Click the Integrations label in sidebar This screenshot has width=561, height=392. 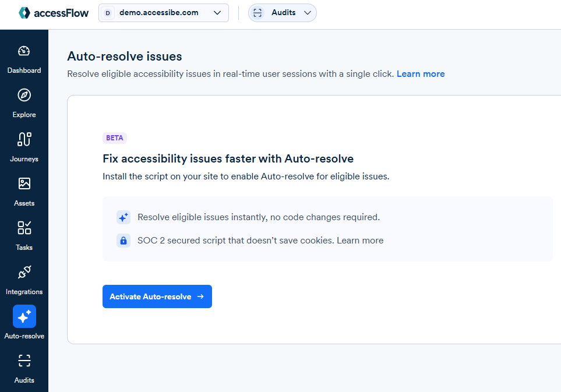24,292
